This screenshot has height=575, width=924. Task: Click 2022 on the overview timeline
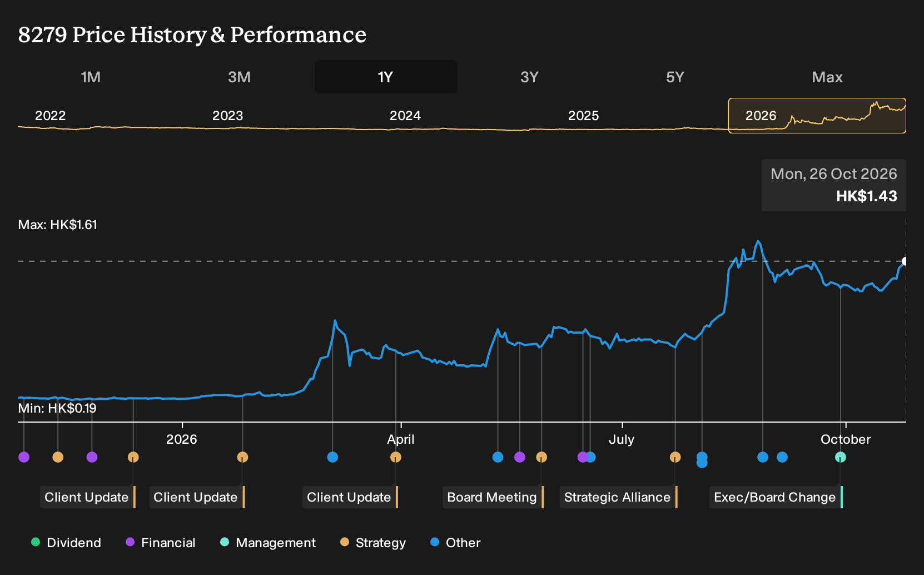[51, 116]
